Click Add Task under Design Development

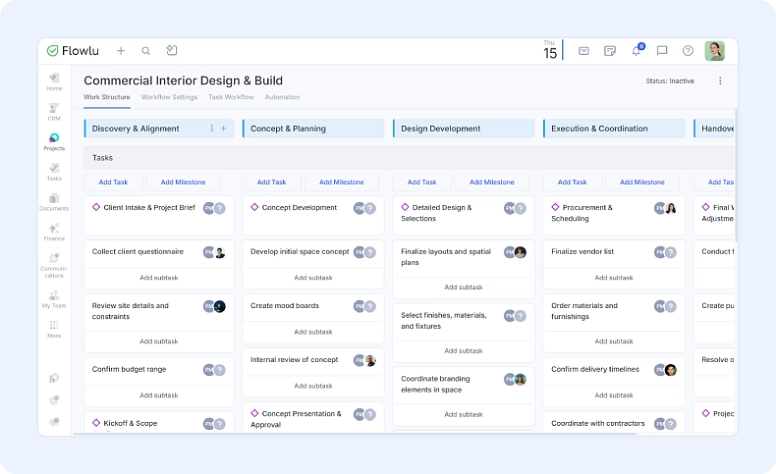coord(422,182)
